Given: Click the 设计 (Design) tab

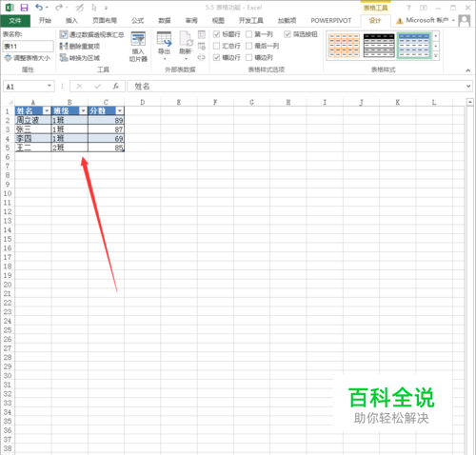Looking at the screenshot, I should (375, 21).
